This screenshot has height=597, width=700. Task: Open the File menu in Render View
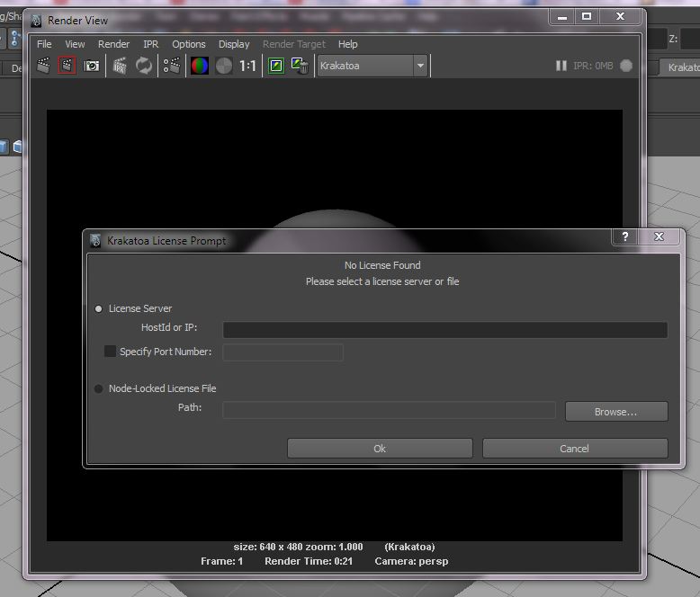[44, 44]
